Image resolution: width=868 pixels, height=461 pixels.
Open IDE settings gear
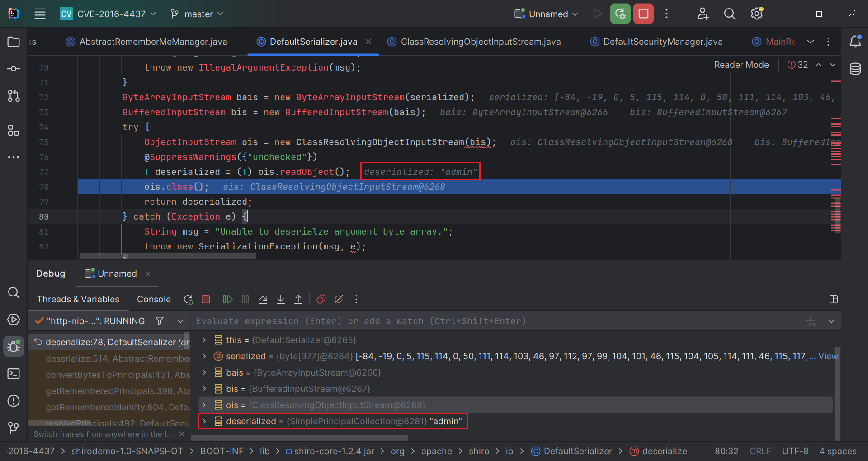pos(757,14)
